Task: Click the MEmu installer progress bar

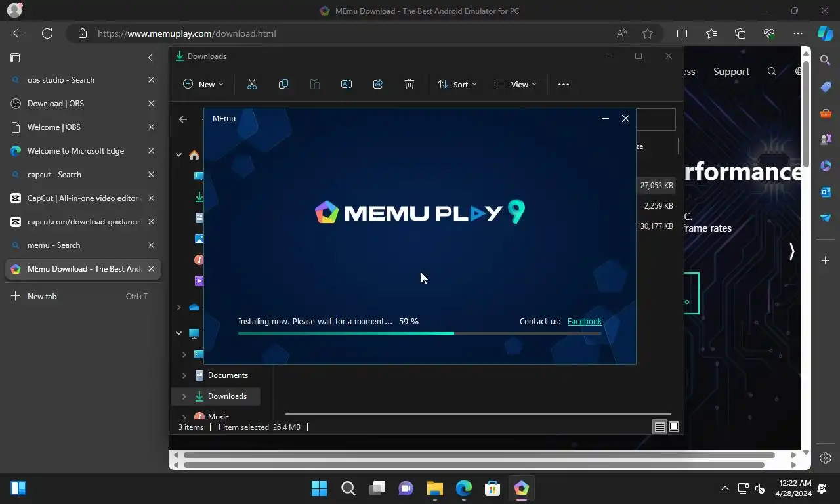Action: (419, 333)
